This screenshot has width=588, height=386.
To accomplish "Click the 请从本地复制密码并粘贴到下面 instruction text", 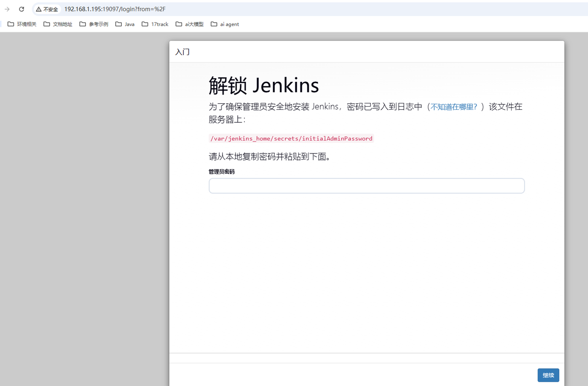I will pos(270,156).
